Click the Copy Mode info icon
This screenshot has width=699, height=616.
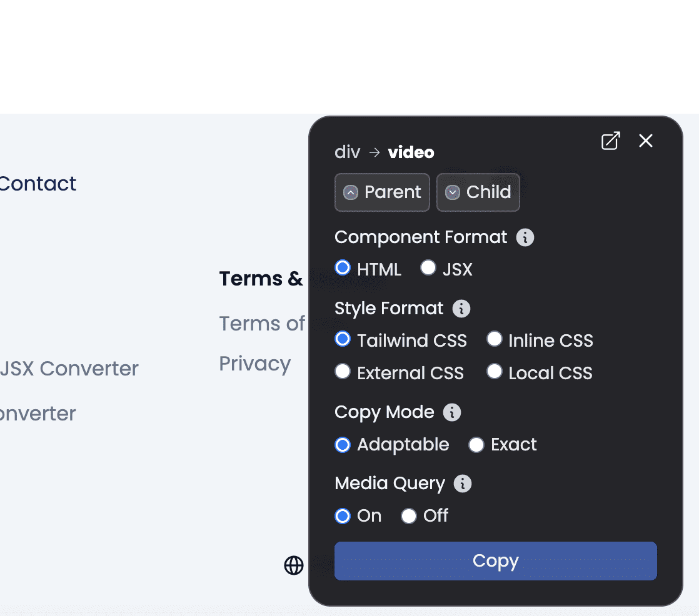pyautogui.click(x=452, y=412)
